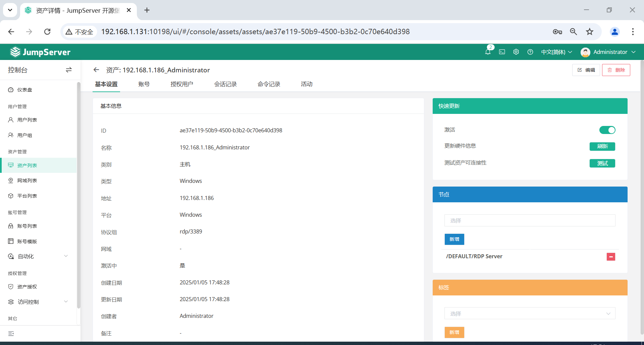This screenshot has width=644, height=345.
Task: Toggle the 激活 switch
Action: [607, 130]
